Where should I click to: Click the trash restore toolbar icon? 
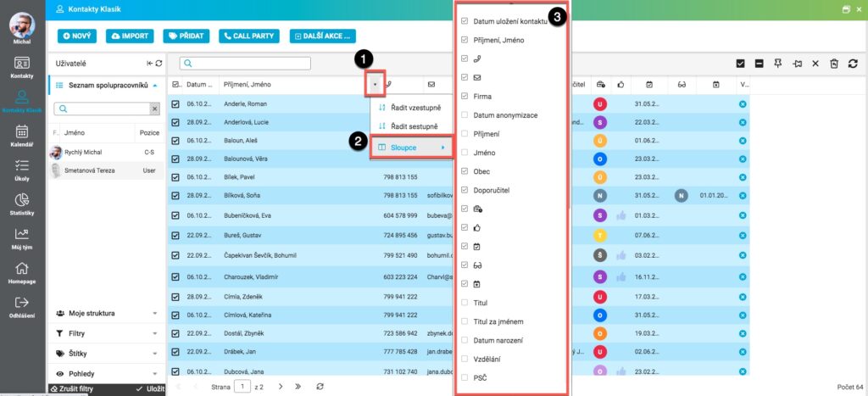click(834, 64)
